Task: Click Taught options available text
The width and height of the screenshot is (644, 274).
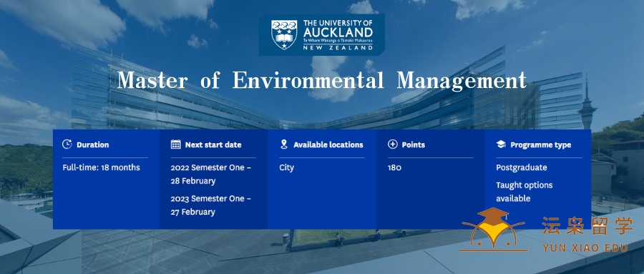Action: point(525,192)
